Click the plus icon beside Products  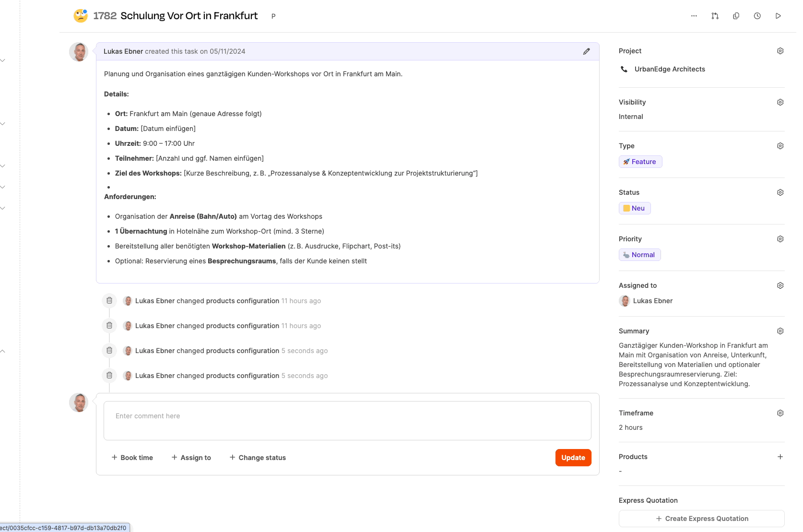(780, 457)
